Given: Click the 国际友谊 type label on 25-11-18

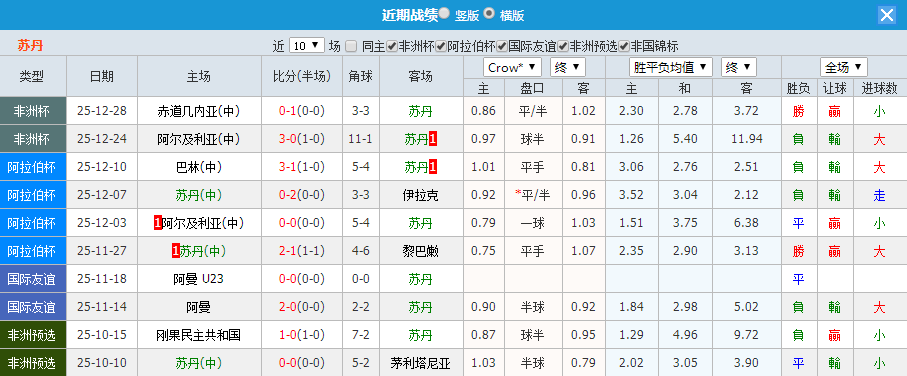Looking at the screenshot, I should [32, 279].
